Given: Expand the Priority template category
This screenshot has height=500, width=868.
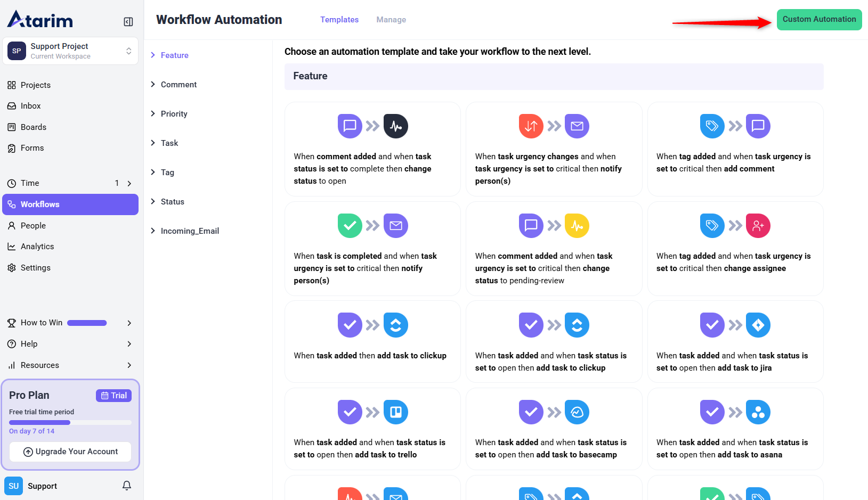Looking at the screenshot, I should (174, 114).
